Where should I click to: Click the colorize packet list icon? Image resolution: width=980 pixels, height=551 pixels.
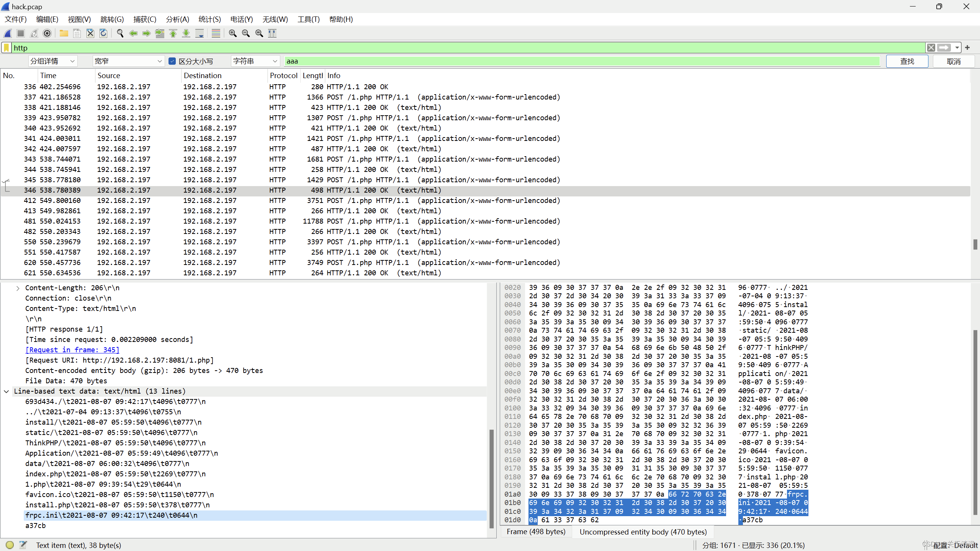pyautogui.click(x=216, y=33)
